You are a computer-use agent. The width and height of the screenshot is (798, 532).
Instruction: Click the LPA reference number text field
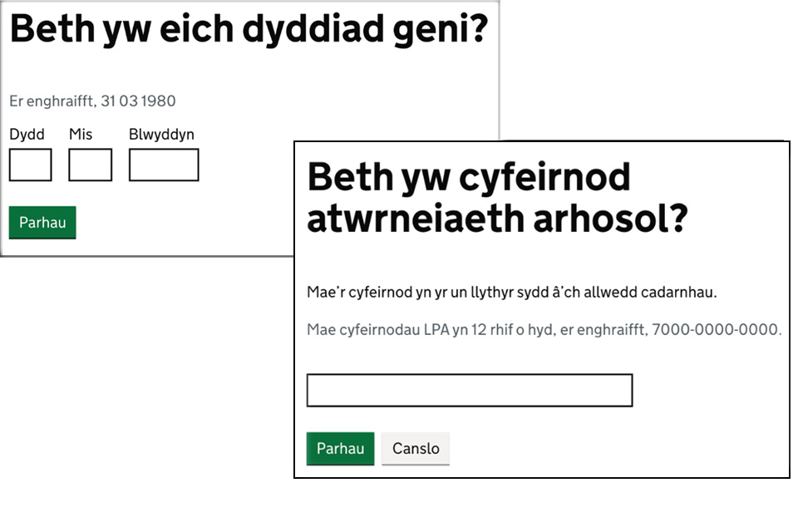pyautogui.click(x=470, y=391)
